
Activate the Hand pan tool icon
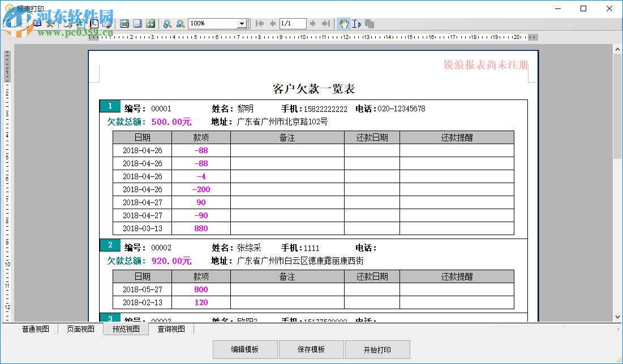pyautogui.click(x=343, y=24)
